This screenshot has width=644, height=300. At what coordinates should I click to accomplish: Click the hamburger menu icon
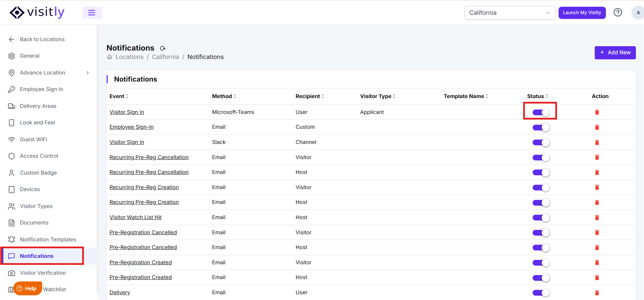92,13
